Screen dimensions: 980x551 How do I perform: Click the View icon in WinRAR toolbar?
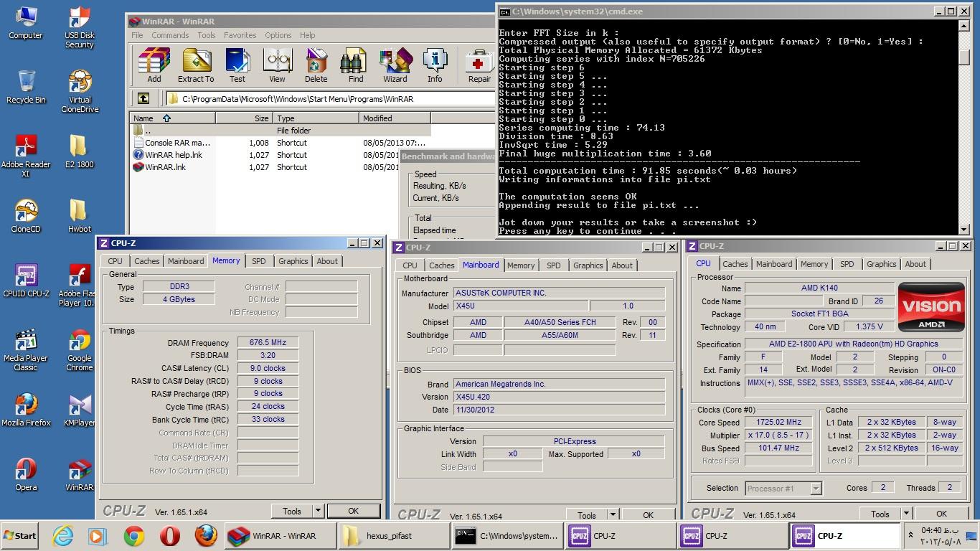277,65
